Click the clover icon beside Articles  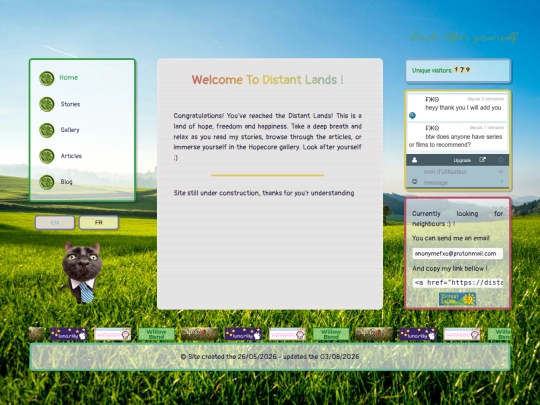click(46, 156)
